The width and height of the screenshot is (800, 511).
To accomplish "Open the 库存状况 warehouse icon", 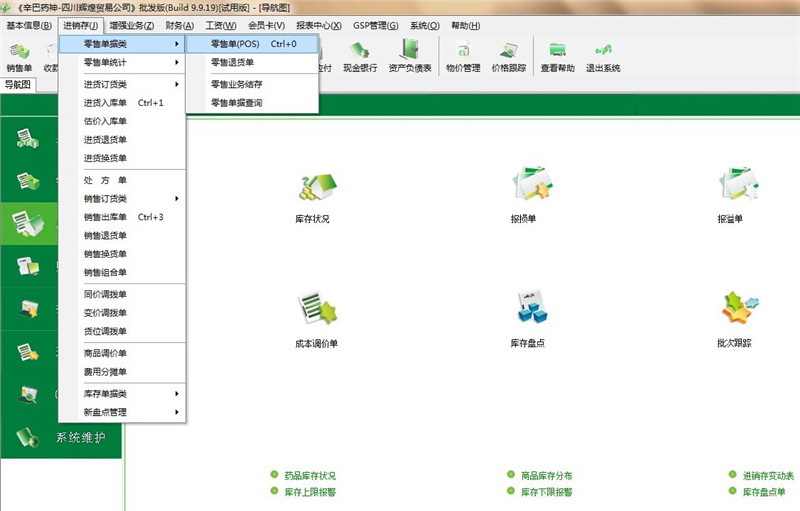I will (x=317, y=187).
